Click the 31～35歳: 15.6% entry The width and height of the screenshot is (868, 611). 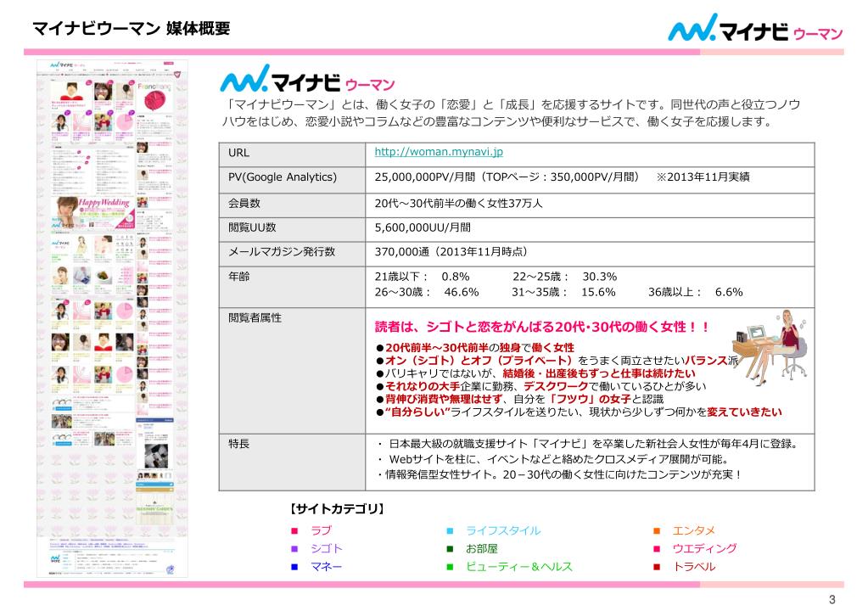pyautogui.click(x=563, y=292)
